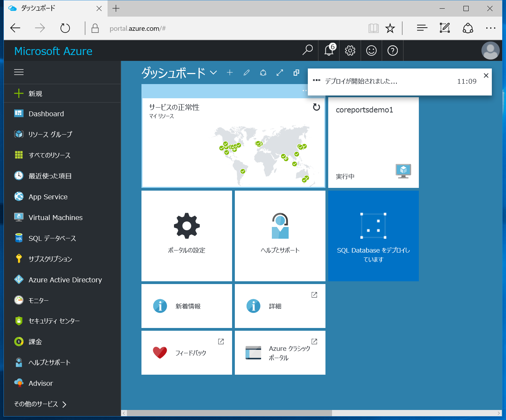Open the browser Hub icon
The image size is (506, 420).
422,28
